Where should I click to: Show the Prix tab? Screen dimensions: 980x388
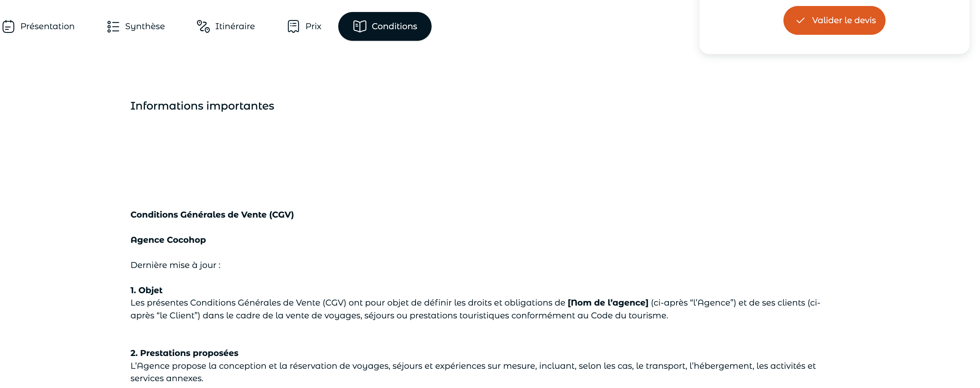tap(305, 26)
